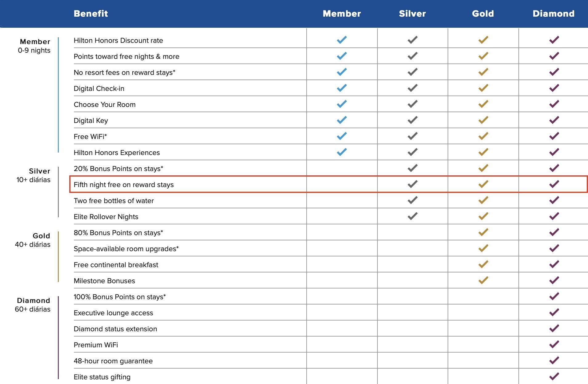The image size is (588, 384).
Task: Click the Diamond 60+ diárias tier label
Action: pos(33,305)
